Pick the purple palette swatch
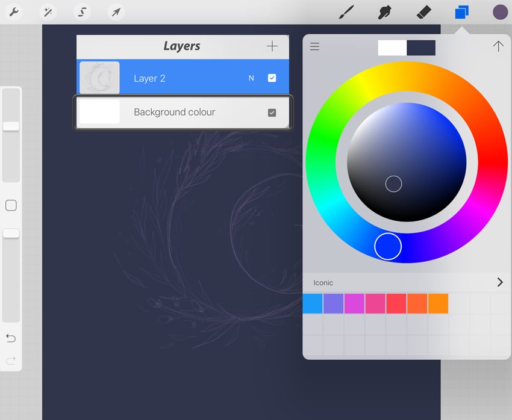 pyautogui.click(x=333, y=304)
